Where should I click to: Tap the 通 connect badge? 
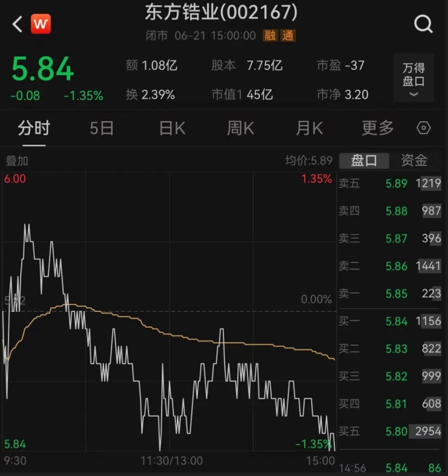pyautogui.click(x=288, y=36)
